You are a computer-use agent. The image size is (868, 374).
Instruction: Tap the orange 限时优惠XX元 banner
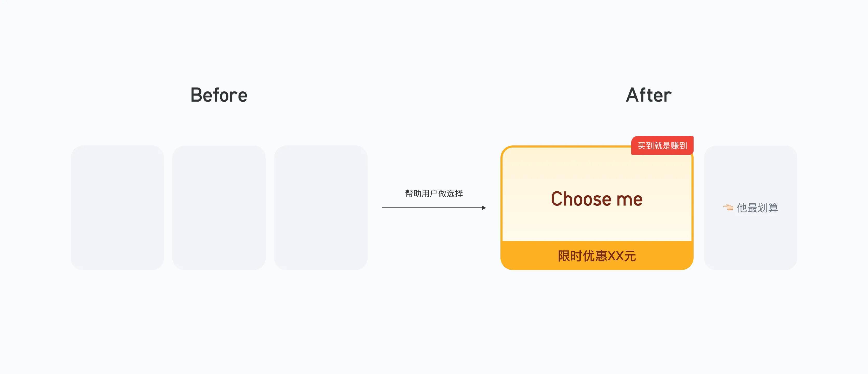pos(596,256)
